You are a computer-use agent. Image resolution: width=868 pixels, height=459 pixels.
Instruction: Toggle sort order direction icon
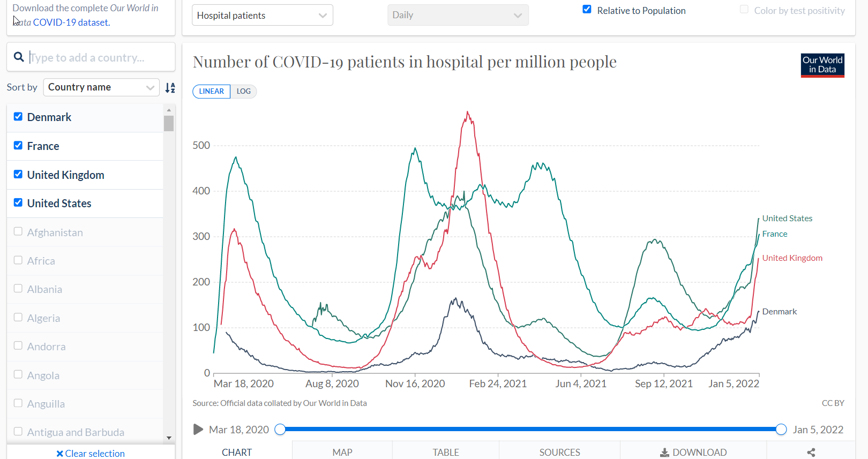[170, 88]
